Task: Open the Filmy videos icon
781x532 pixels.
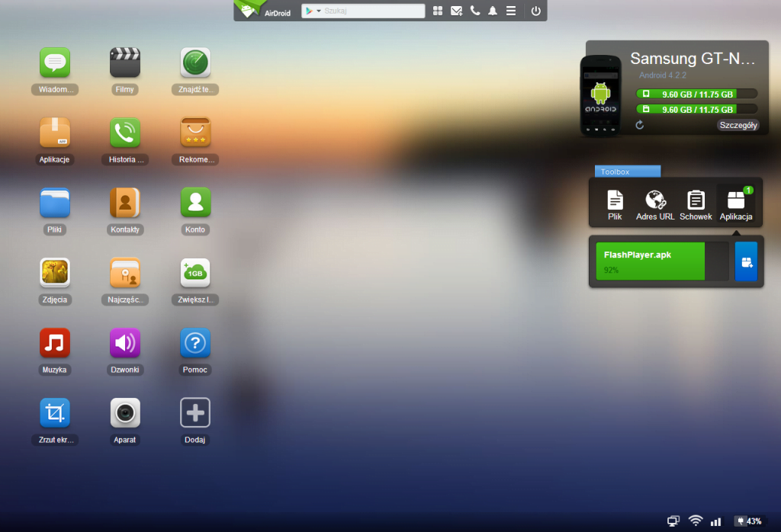Action: [x=125, y=62]
